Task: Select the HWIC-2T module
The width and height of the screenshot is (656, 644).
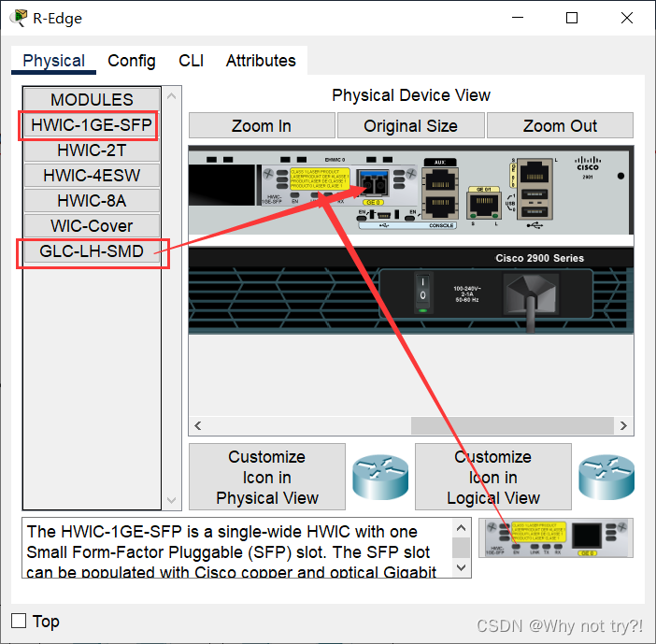Action: click(x=92, y=150)
